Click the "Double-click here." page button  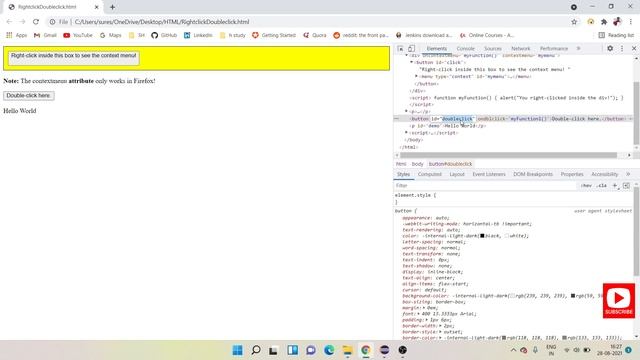click(29, 96)
